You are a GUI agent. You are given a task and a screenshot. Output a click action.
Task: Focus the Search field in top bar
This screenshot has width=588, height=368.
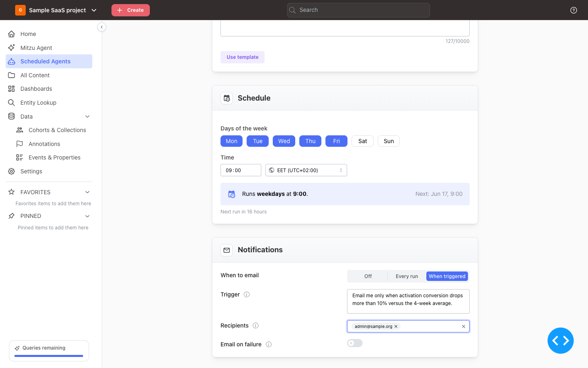359,10
